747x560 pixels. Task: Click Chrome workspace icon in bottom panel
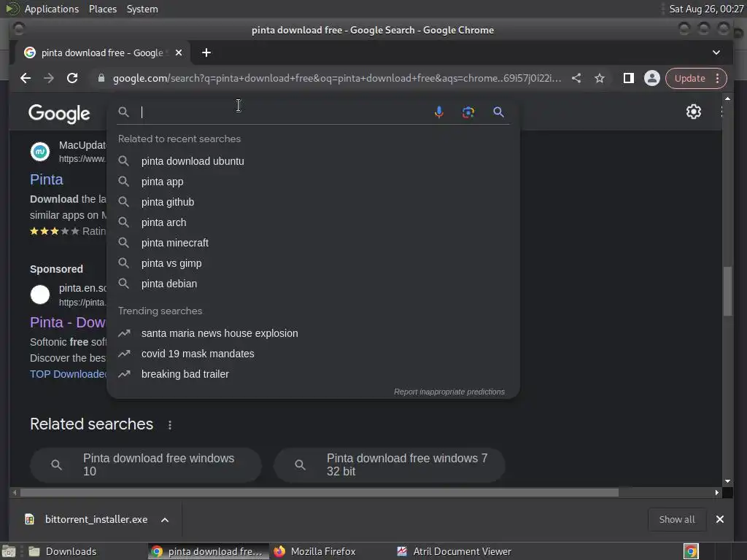[691, 551]
